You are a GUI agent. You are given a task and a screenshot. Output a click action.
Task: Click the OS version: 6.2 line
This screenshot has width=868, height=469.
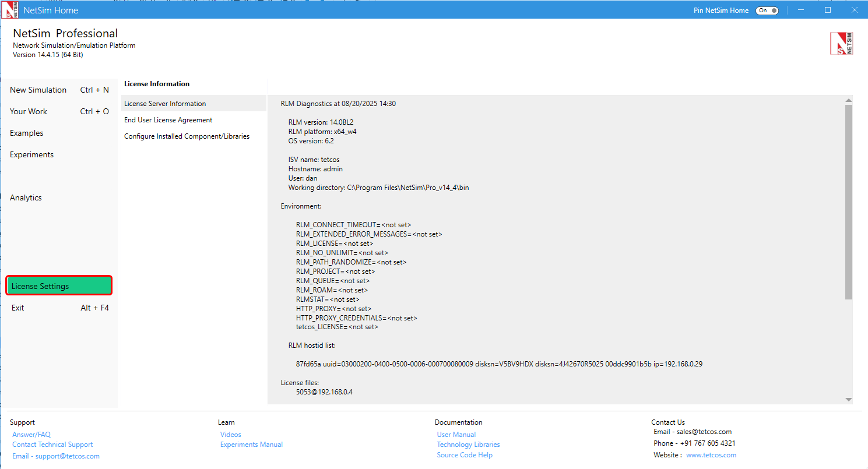click(x=311, y=141)
